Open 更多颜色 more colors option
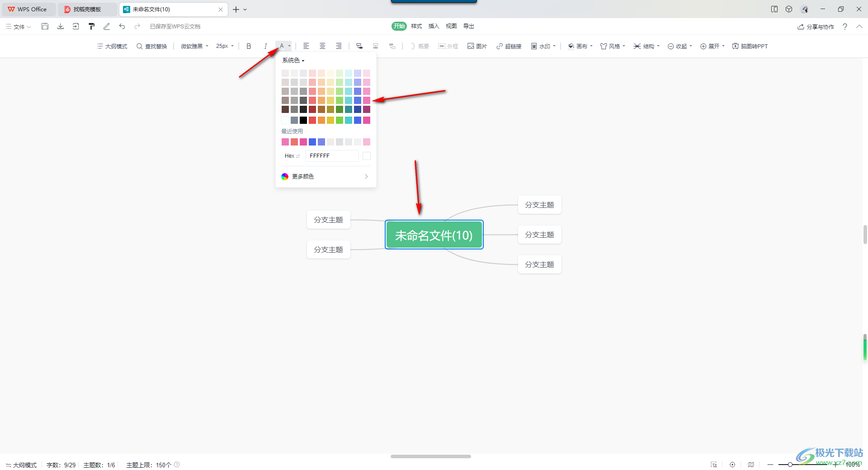Screen dimensions: 868x470 pyautogui.click(x=325, y=176)
